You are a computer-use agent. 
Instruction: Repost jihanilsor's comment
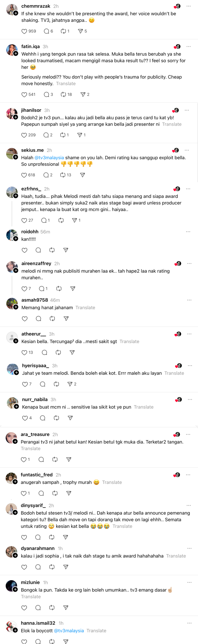click(x=63, y=135)
